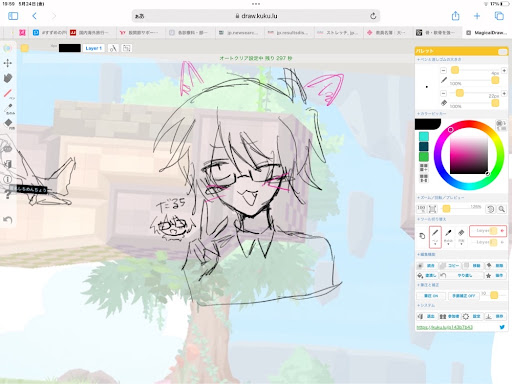This screenshot has height=384, width=512.
Task: Increase pen size with plus button
Action: (x=504, y=70)
